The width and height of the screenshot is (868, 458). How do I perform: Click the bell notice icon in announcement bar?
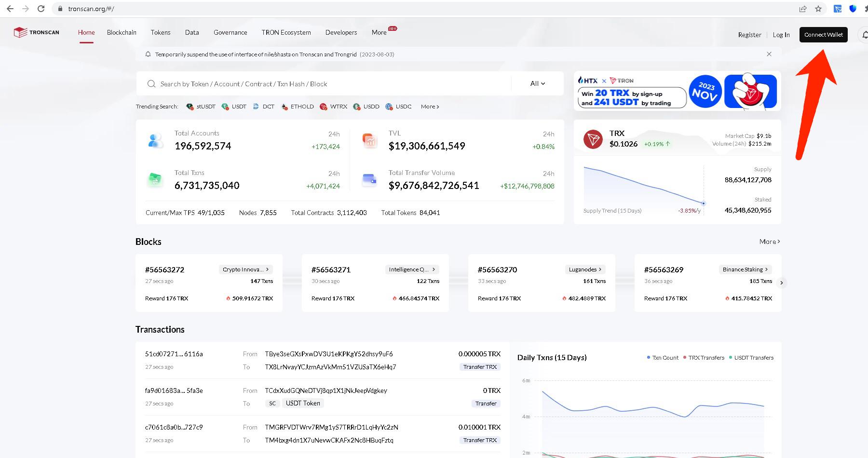(148, 54)
